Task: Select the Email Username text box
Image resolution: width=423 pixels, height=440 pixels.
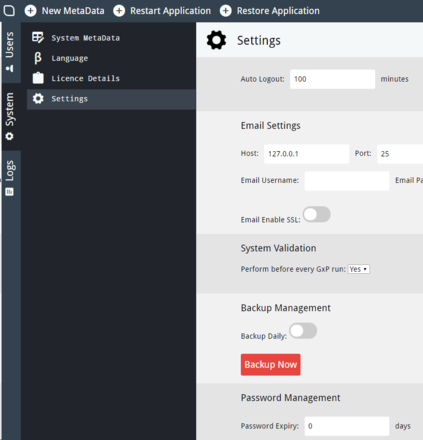Action: (x=347, y=181)
